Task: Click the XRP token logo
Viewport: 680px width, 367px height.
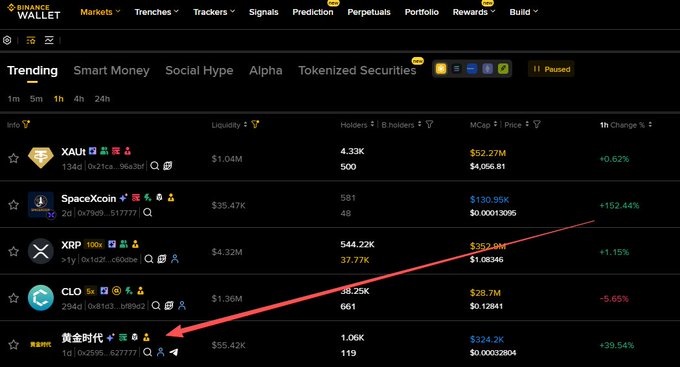Action: (x=41, y=251)
